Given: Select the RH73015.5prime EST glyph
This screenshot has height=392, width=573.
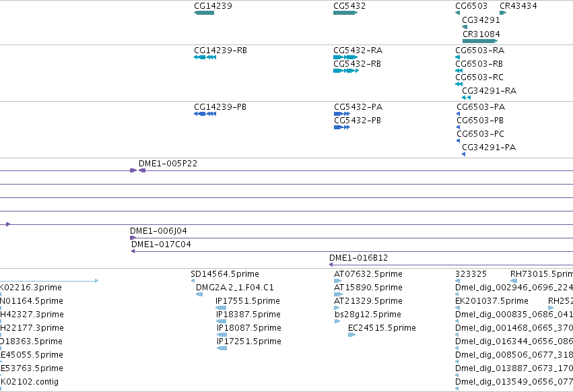Looking at the screenshot, I should pos(514,281).
